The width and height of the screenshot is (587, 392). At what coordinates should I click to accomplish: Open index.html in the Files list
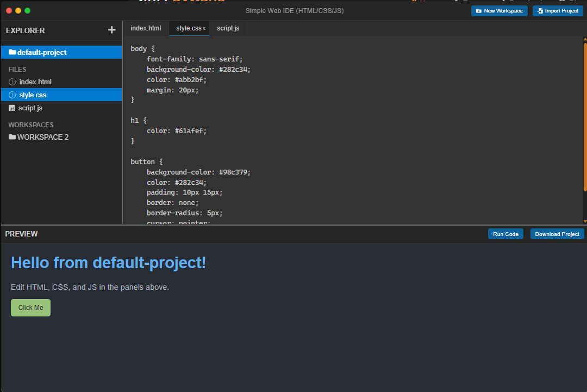click(x=61, y=82)
